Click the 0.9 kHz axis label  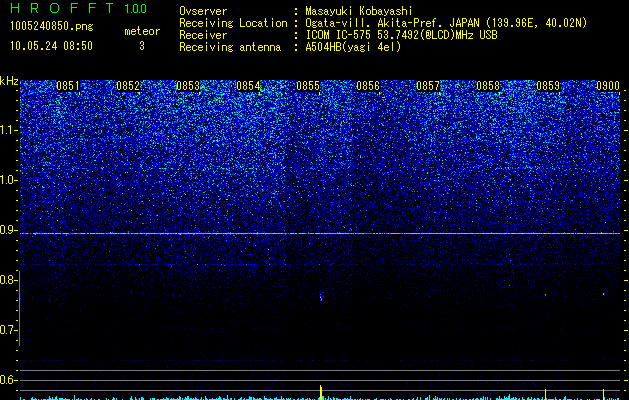pyautogui.click(x=8, y=230)
